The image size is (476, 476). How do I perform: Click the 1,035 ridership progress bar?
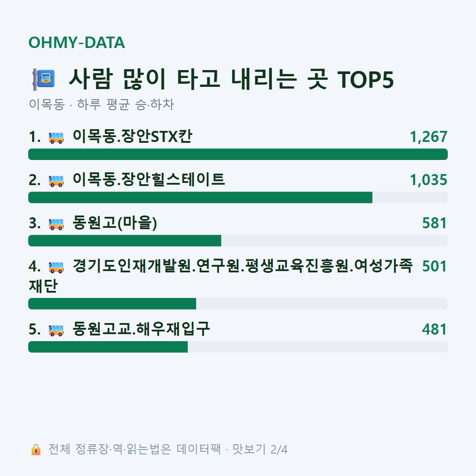pyautogui.click(x=238, y=197)
